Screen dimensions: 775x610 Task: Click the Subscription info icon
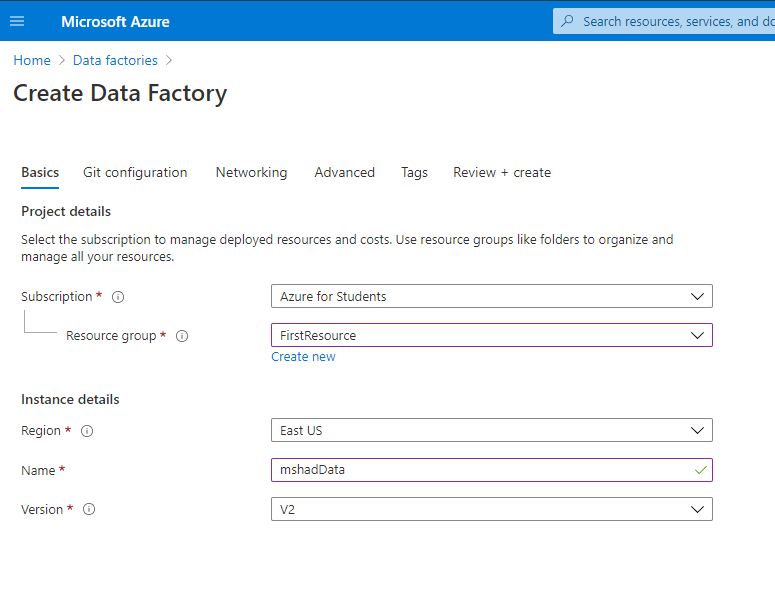click(118, 297)
